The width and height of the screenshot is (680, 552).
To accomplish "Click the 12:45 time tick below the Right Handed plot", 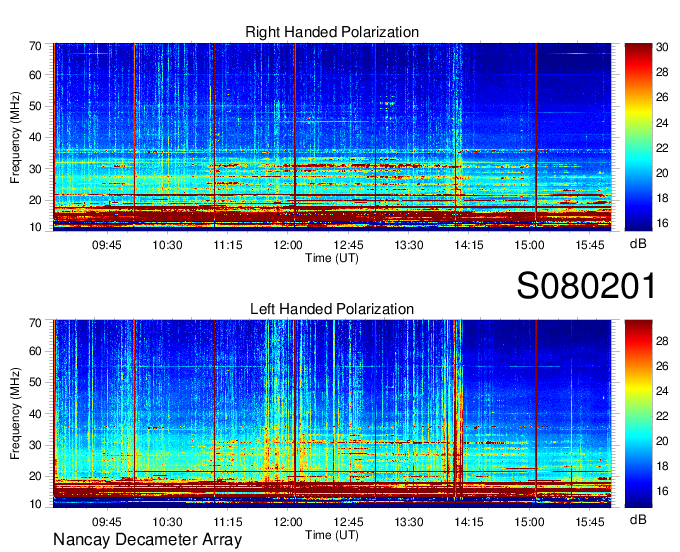I will pos(348,245).
